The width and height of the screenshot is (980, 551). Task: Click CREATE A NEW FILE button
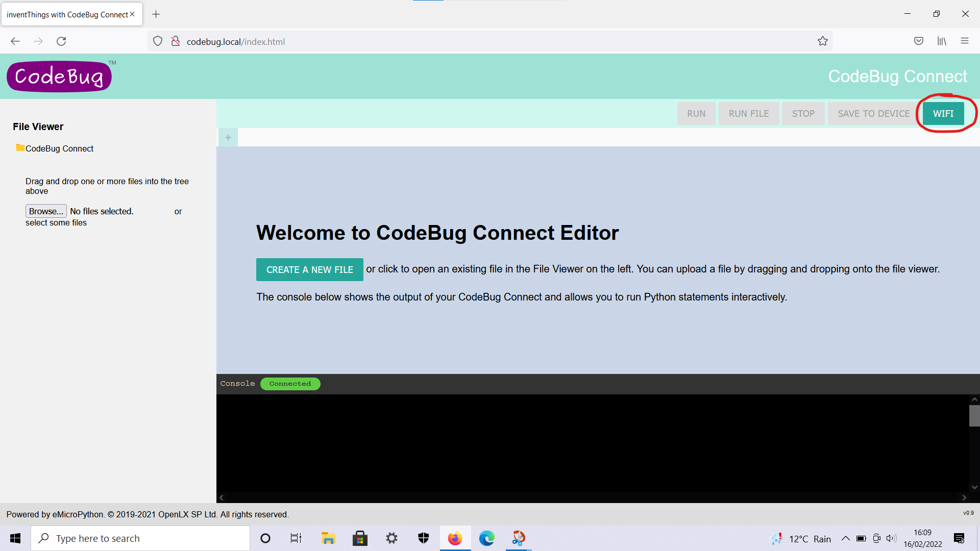coord(310,269)
